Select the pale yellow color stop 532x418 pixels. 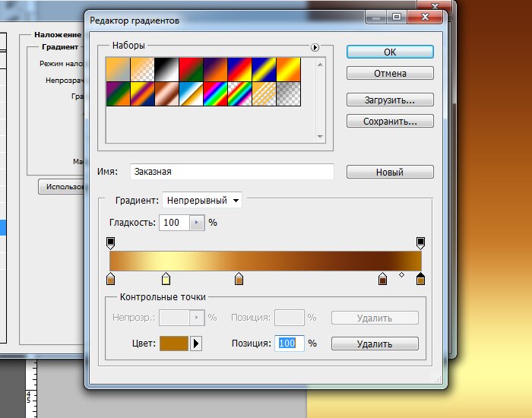pos(166,280)
